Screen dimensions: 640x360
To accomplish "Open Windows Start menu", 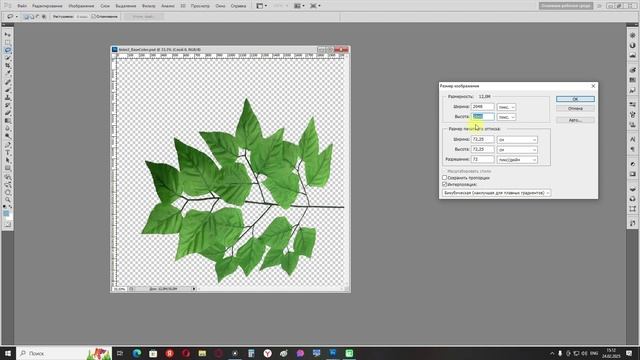I will pos(8,353).
